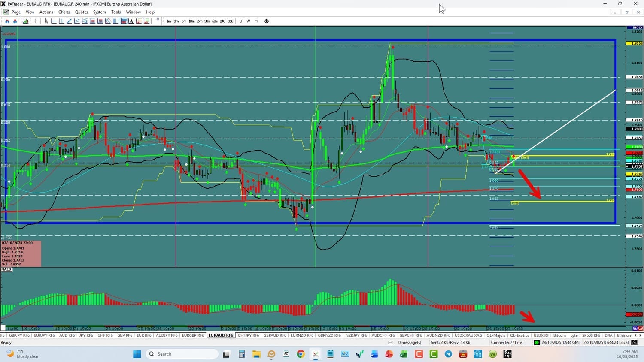Viewport: 644px width, 362px height.
Task: Switch to the GBPJPY RF6 tab
Action: (x=19, y=335)
